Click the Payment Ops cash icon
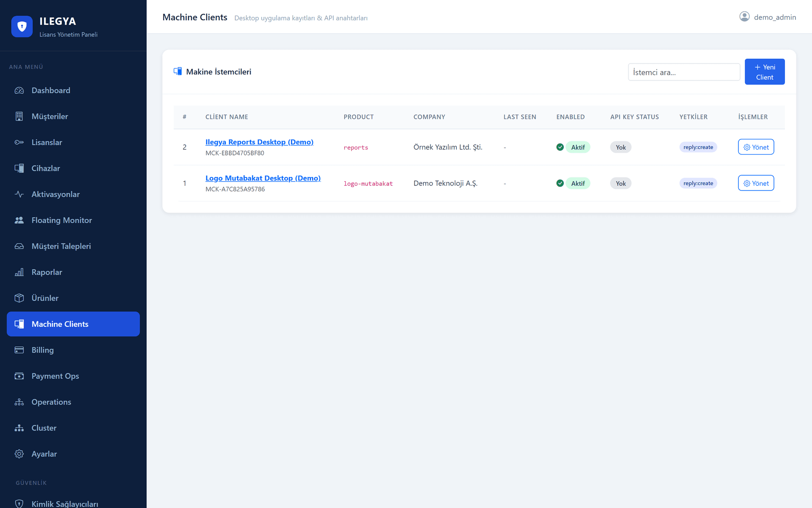Screen dimensions: 812x508 coord(19,376)
